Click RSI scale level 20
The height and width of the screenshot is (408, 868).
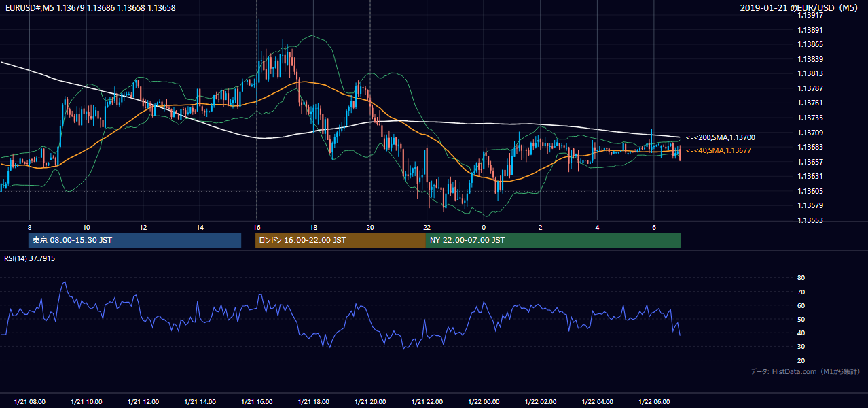pos(801,360)
